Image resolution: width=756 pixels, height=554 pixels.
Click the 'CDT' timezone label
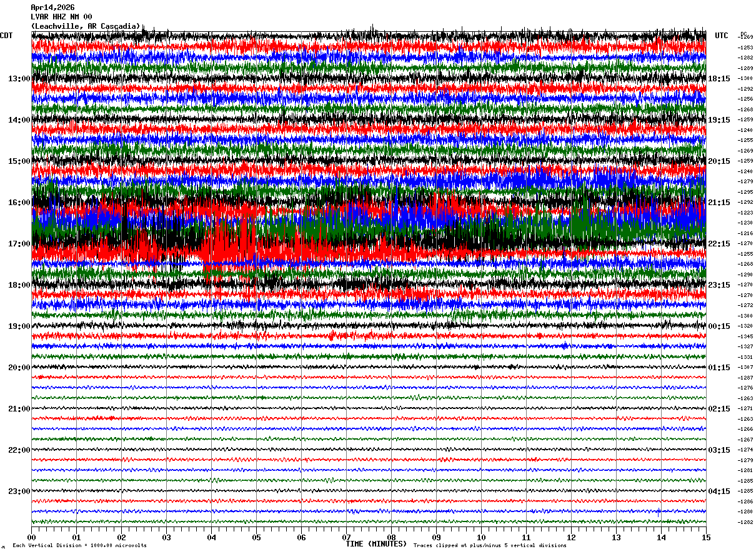coord(6,36)
